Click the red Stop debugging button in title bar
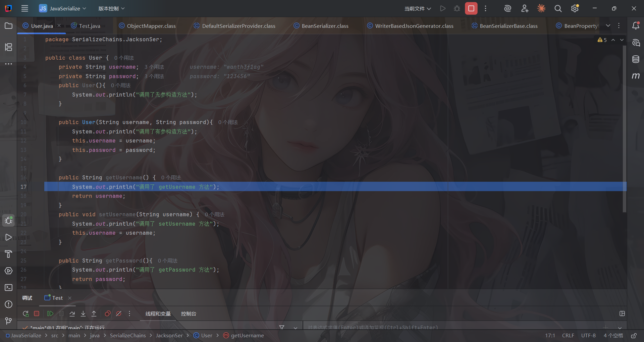This screenshot has height=342, width=644. pyautogui.click(x=471, y=8)
